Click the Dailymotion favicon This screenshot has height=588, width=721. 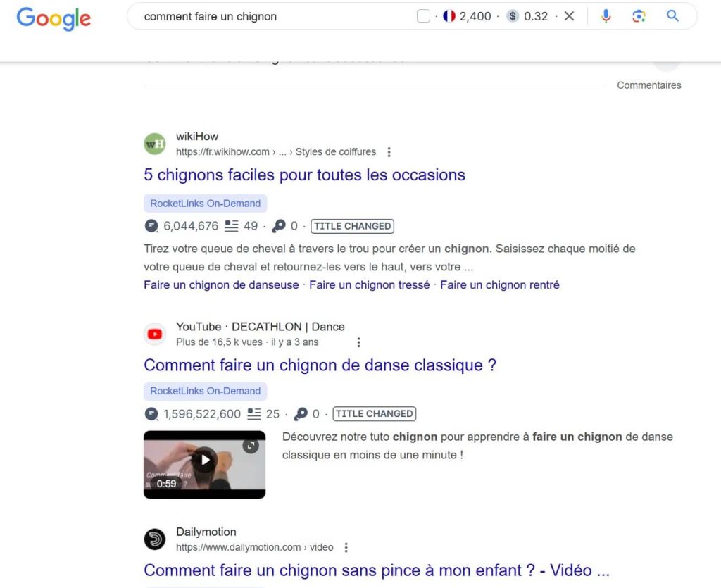(155, 539)
